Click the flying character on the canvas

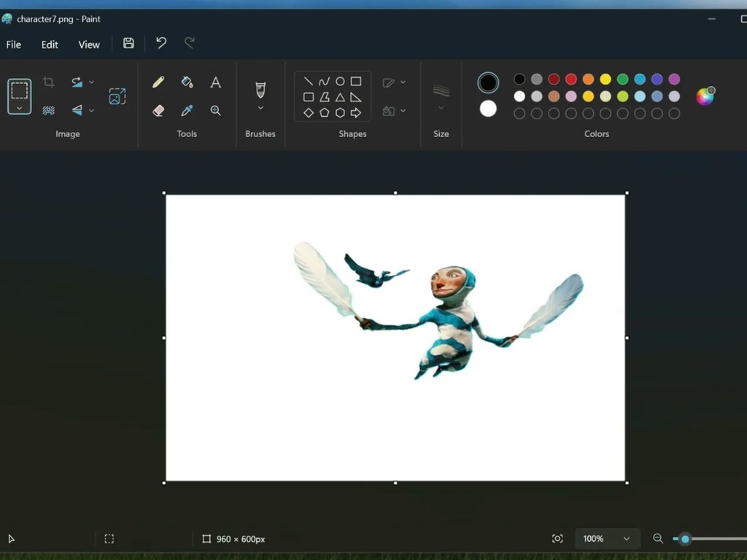[x=451, y=319]
